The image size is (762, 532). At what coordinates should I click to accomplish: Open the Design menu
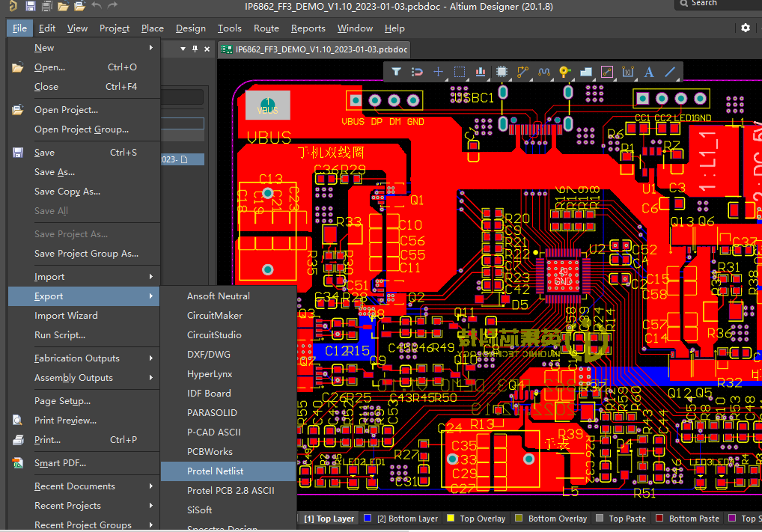pos(190,28)
